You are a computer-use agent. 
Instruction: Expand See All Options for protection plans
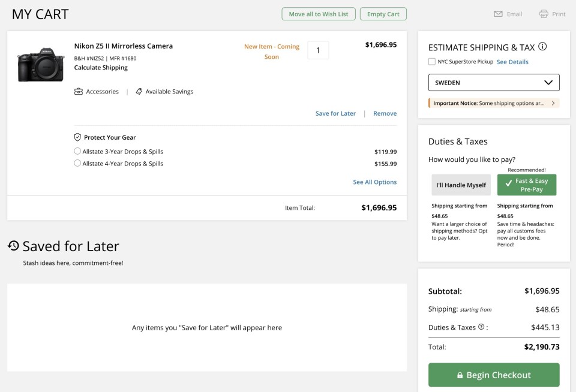(x=374, y=182)
